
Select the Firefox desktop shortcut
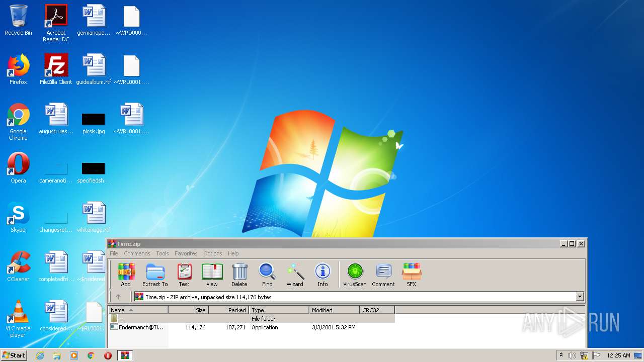[x=18, y=69]
